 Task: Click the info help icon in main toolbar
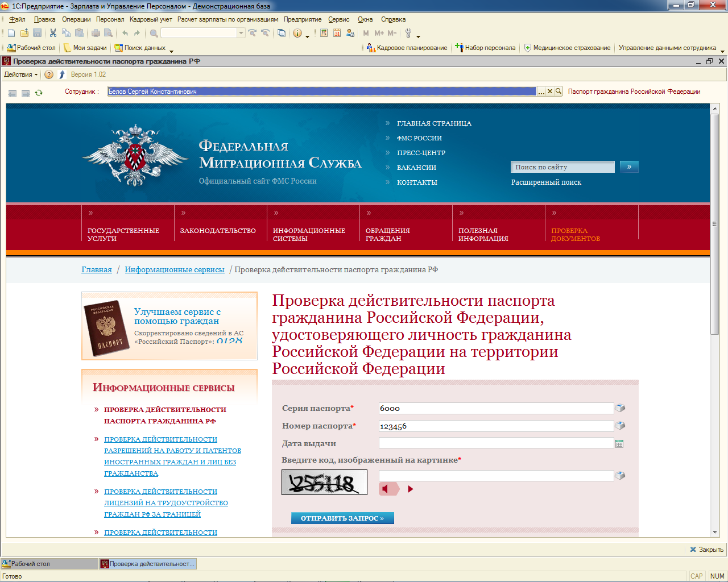[297, 34]
